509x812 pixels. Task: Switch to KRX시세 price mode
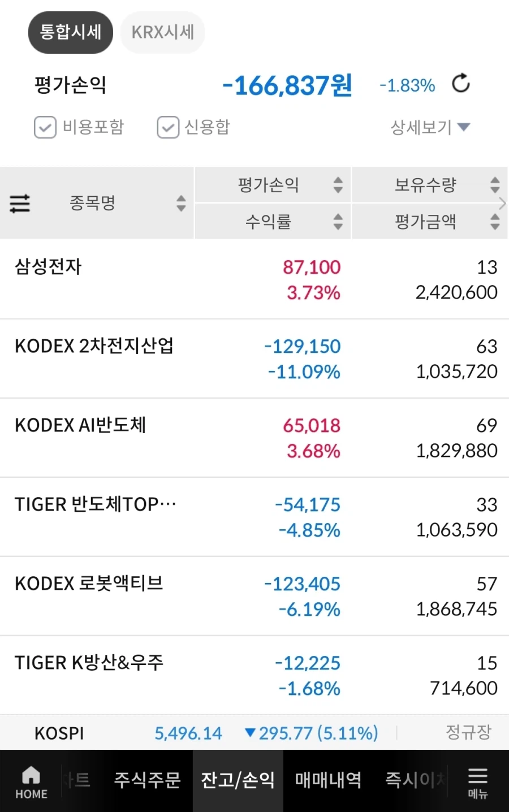(163, 32)
